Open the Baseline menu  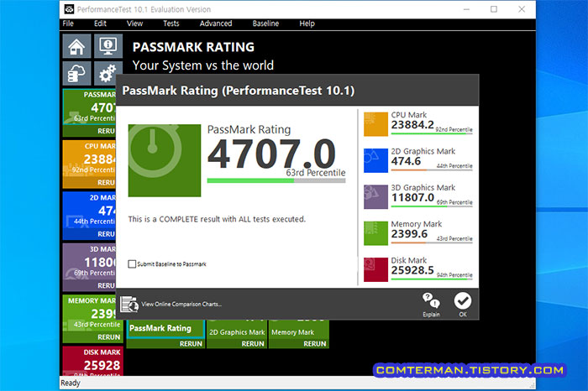click(x=265, y=23)
